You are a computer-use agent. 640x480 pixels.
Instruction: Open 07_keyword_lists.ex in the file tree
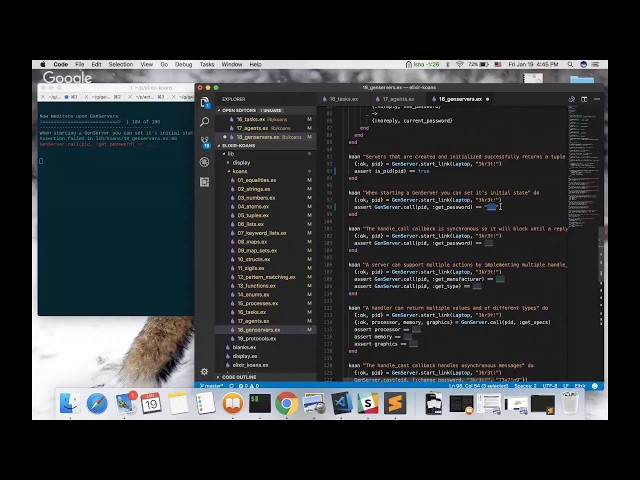click(265, 233)
